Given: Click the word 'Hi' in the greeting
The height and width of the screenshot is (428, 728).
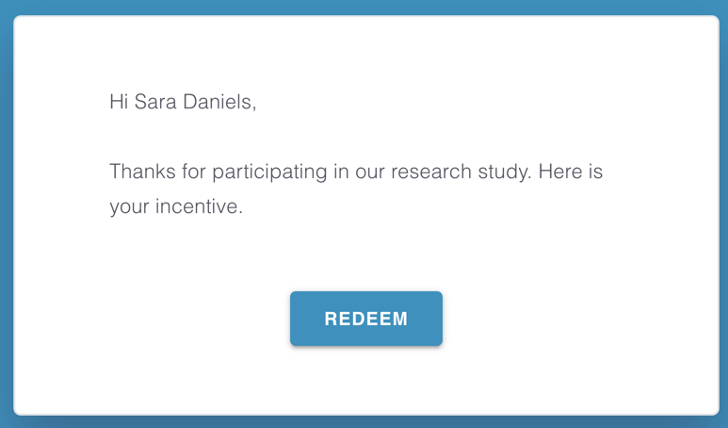Looking at the screenshot, I should click(118, 102).
